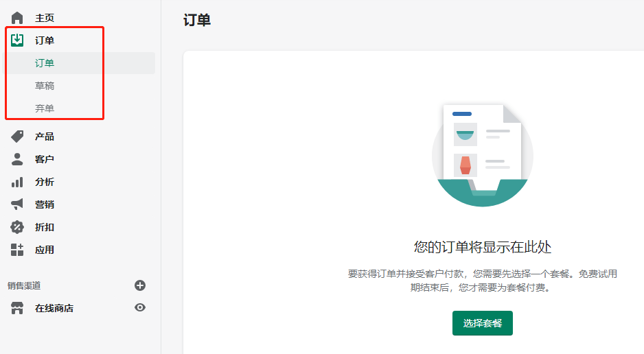Add a sales channel with plus icon
The image size is (644, 354).
[x=140, y=285]
